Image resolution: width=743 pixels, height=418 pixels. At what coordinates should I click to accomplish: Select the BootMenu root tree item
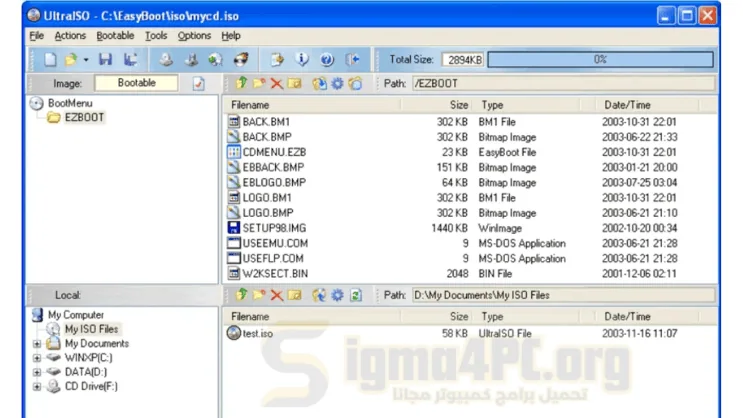tap(70, 103)
